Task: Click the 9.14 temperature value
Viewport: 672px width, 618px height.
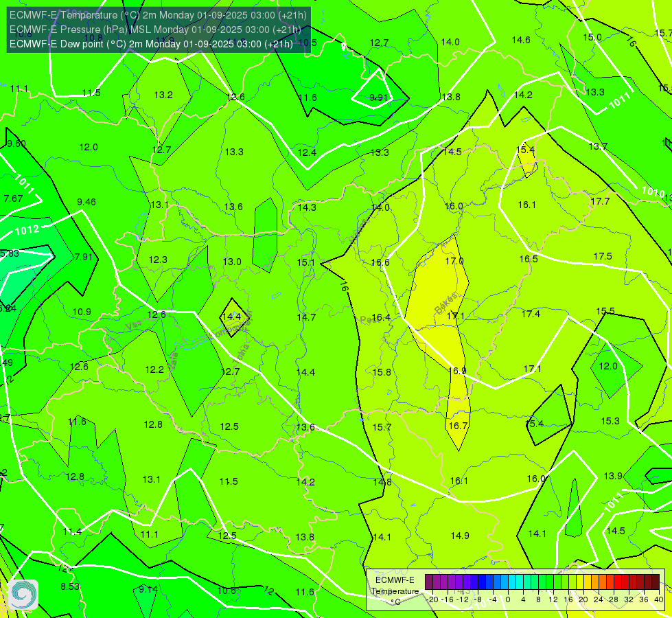Action: (x=148, y=589)
